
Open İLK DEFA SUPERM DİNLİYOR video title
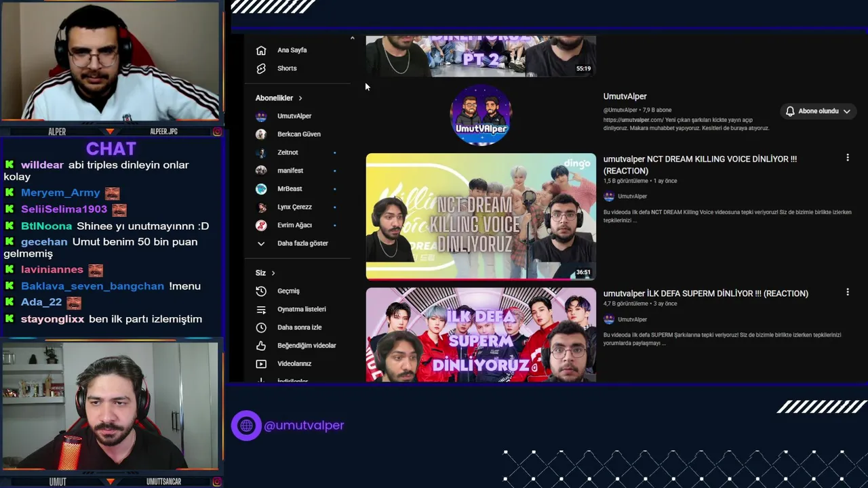[706, 293]
